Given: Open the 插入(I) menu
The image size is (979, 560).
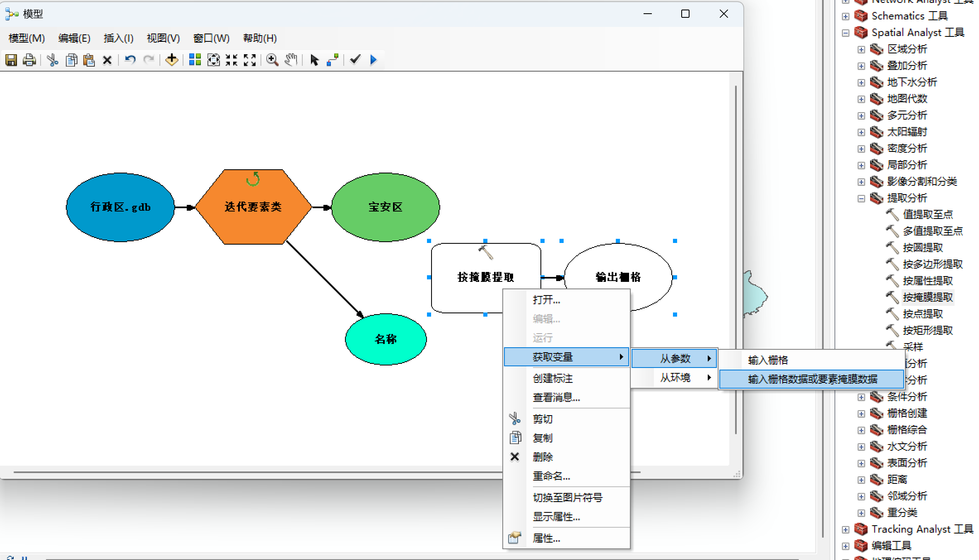Looking at the screenshot, I should click(118, 38).
